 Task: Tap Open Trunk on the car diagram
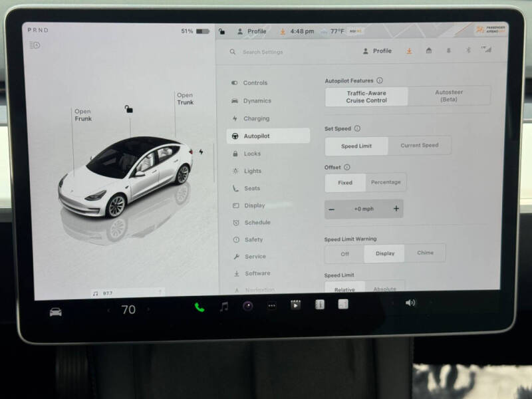pos(184,98)
